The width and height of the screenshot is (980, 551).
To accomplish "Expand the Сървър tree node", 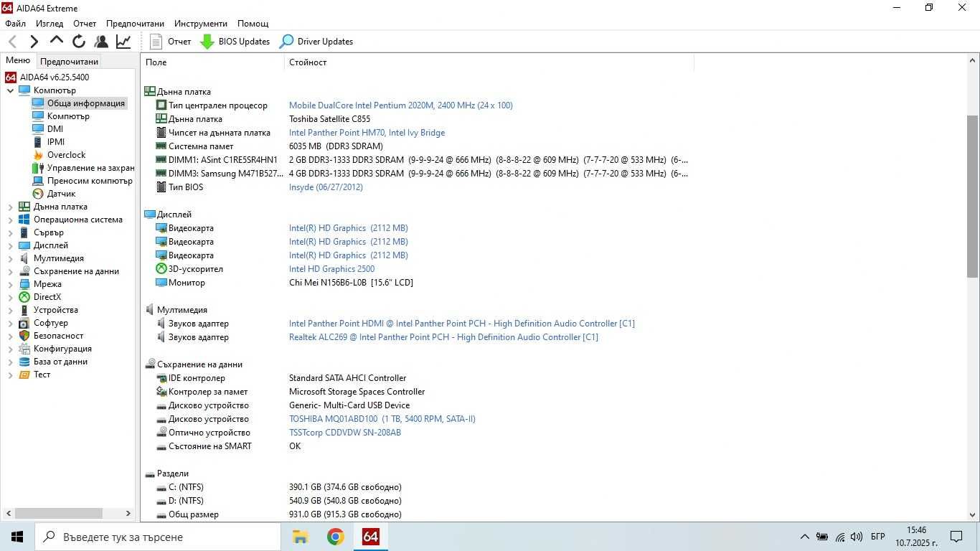I will point(10,232).
